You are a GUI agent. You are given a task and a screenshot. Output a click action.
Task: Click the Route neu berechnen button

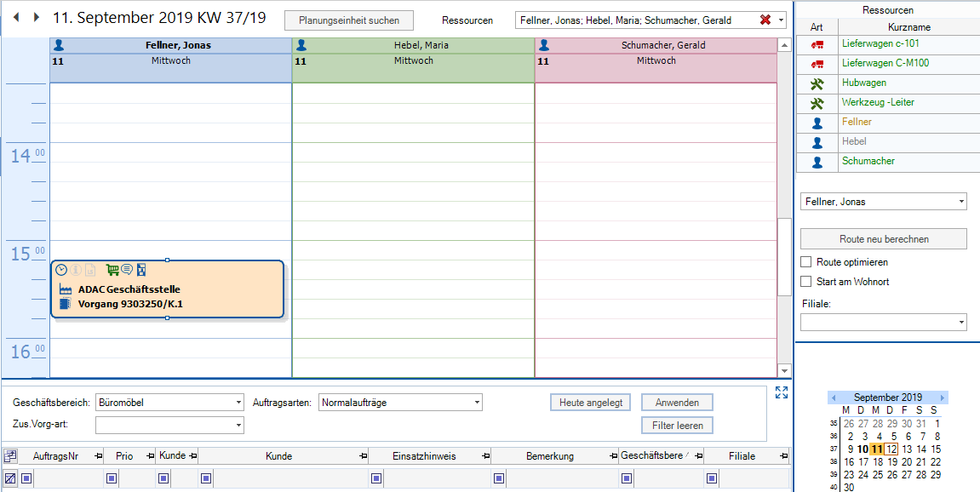tap(883, 239)
